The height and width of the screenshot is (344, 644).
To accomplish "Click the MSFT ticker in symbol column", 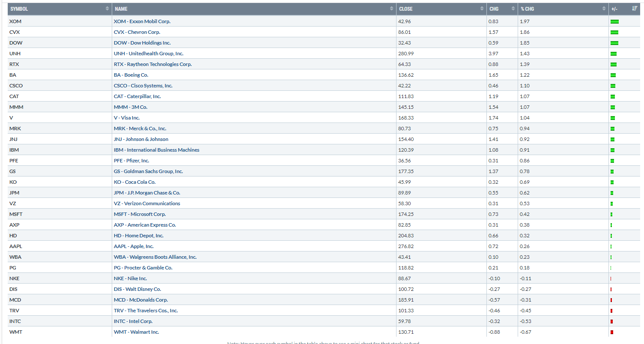I will pos(16,214).
